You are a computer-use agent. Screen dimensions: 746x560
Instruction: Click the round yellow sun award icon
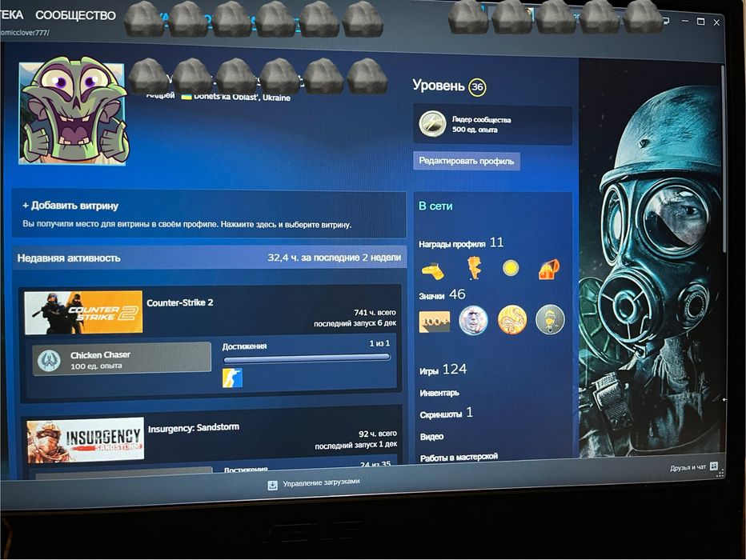[x=511, y=269]
